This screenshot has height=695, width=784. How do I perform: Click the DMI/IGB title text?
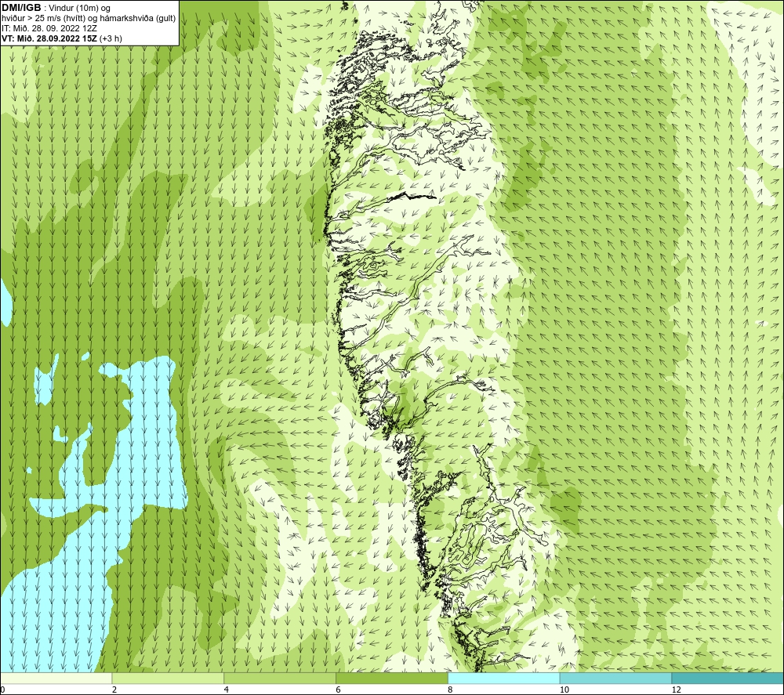coord(21,8)
